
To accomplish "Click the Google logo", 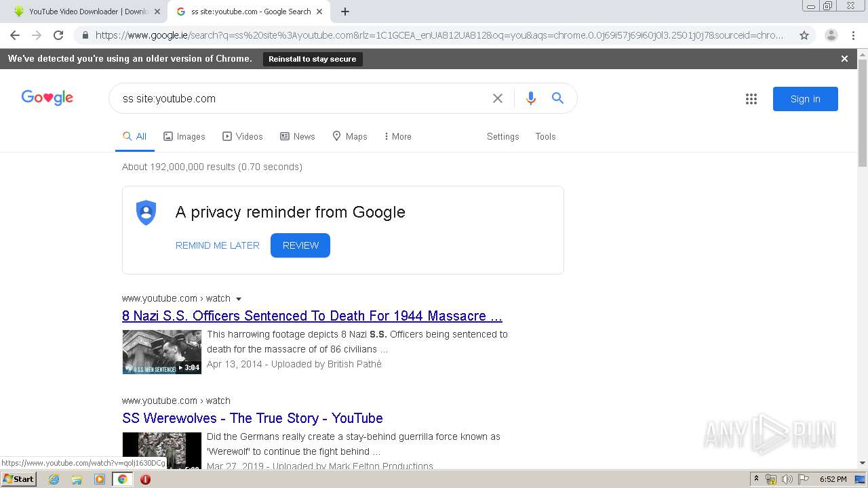I will [47, 98].
